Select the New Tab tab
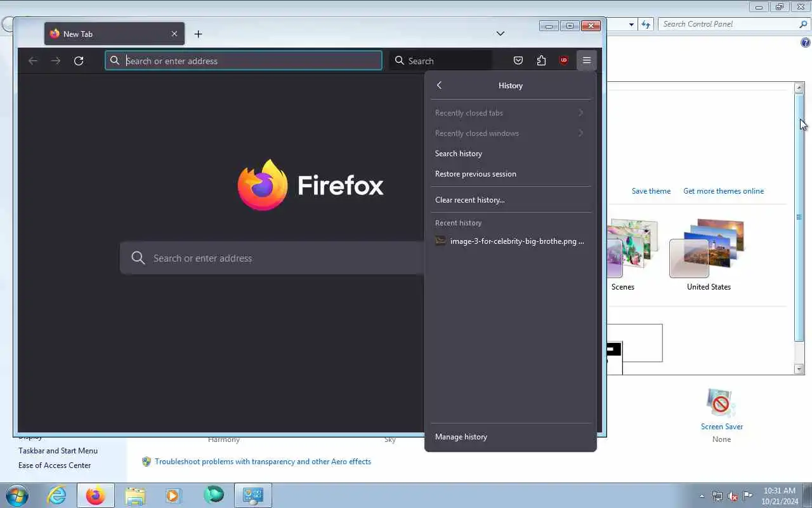Image resolution: width=812 pixels, height=508 pixels. 115,34
